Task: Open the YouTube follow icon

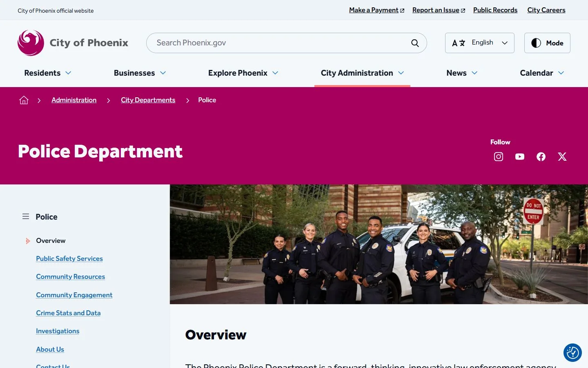Action: (x=520, y=157)
